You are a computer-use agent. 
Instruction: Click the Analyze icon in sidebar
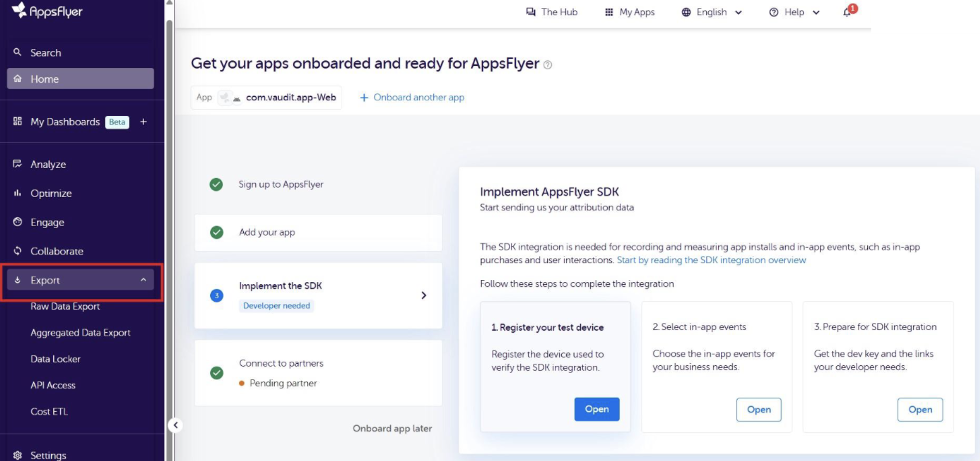[x=17, y=164]
